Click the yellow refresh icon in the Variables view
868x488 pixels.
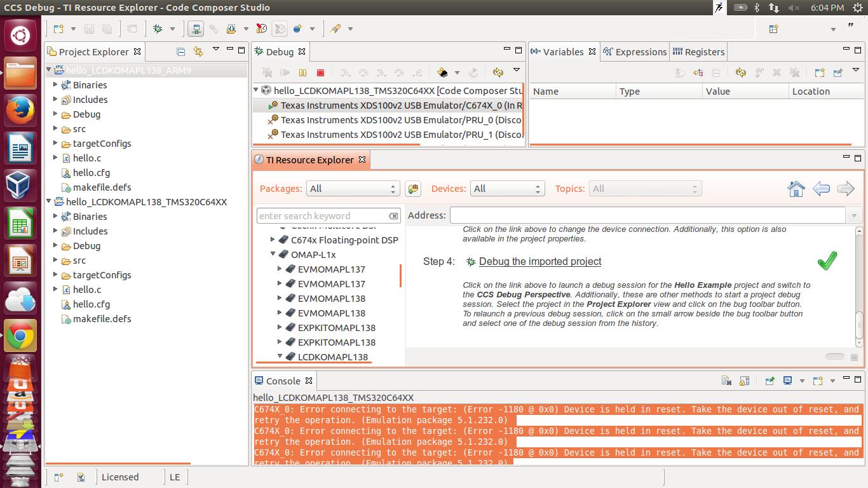[740, 72]
